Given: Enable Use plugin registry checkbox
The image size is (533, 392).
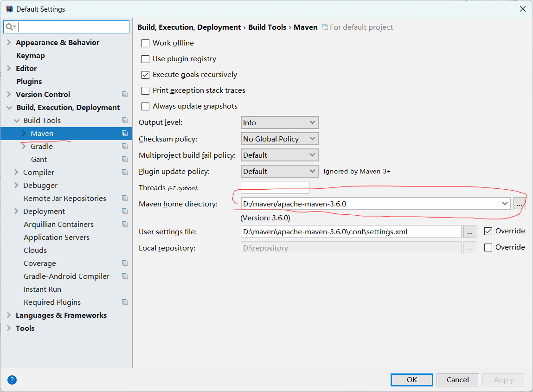Looking at the screenshot, I should pyautogui.click(x=146, y=59).
